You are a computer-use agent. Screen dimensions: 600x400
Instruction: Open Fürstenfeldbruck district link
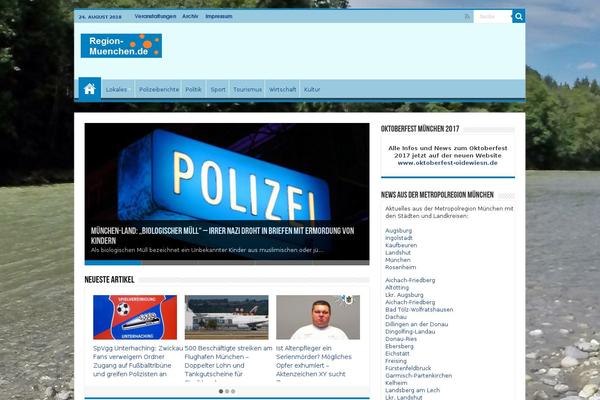408,368
